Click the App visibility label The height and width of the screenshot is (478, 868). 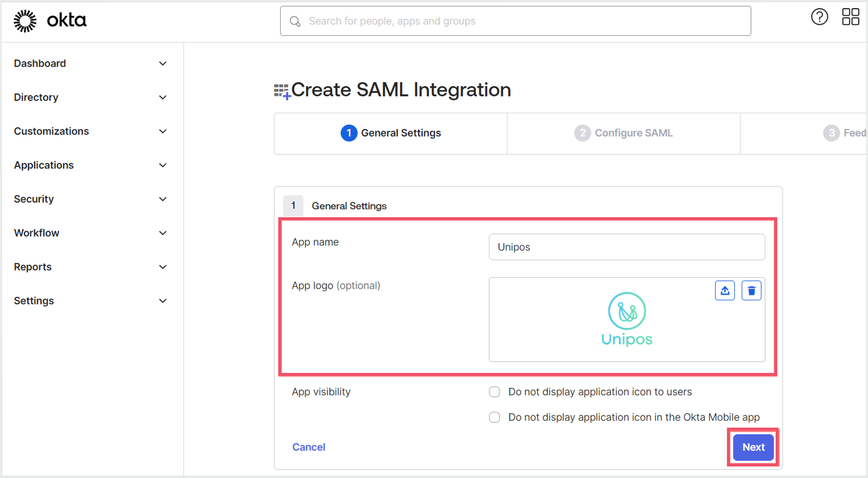coord(321,392)
